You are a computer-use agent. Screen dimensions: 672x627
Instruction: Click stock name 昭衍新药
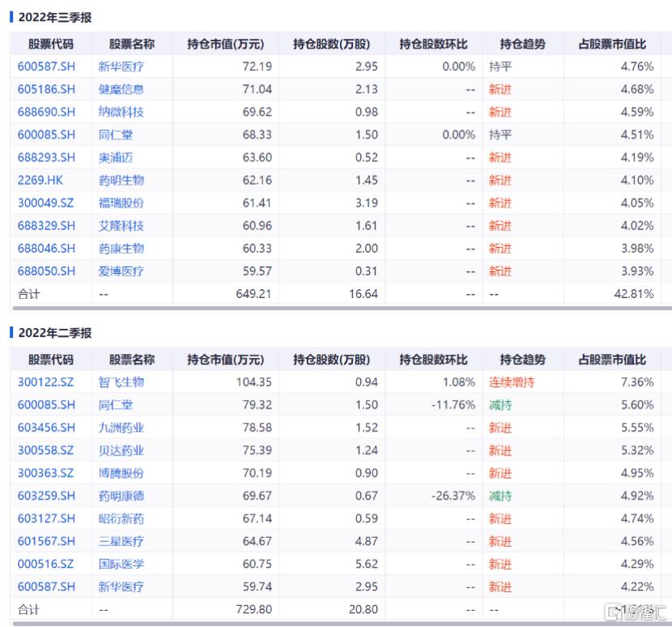(121, 518)
